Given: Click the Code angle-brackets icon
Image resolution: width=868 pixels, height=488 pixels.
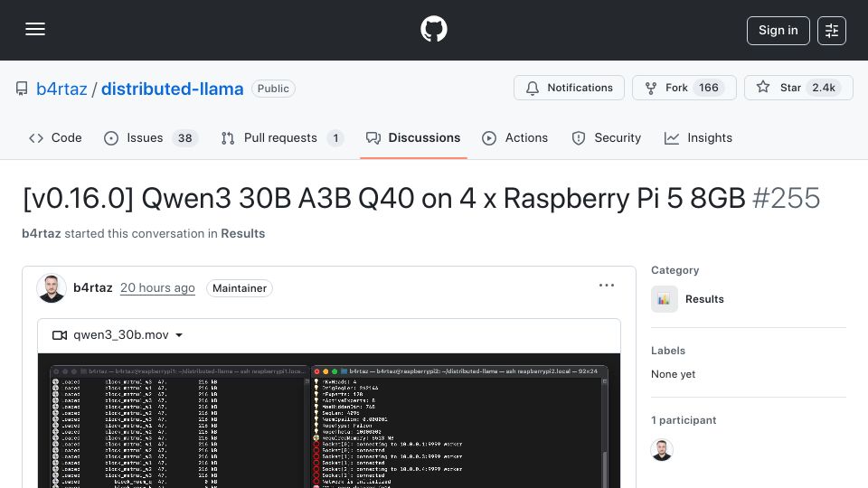Looking at the screenshot, I should 36,138.
